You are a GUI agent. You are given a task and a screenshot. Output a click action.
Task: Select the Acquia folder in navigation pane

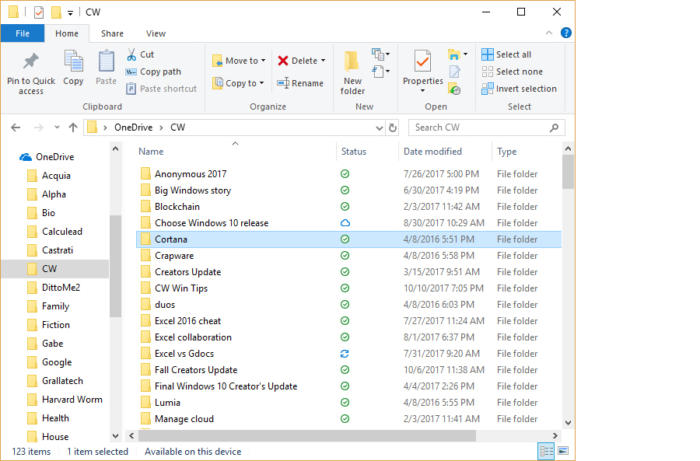click(x=56, y=175)
